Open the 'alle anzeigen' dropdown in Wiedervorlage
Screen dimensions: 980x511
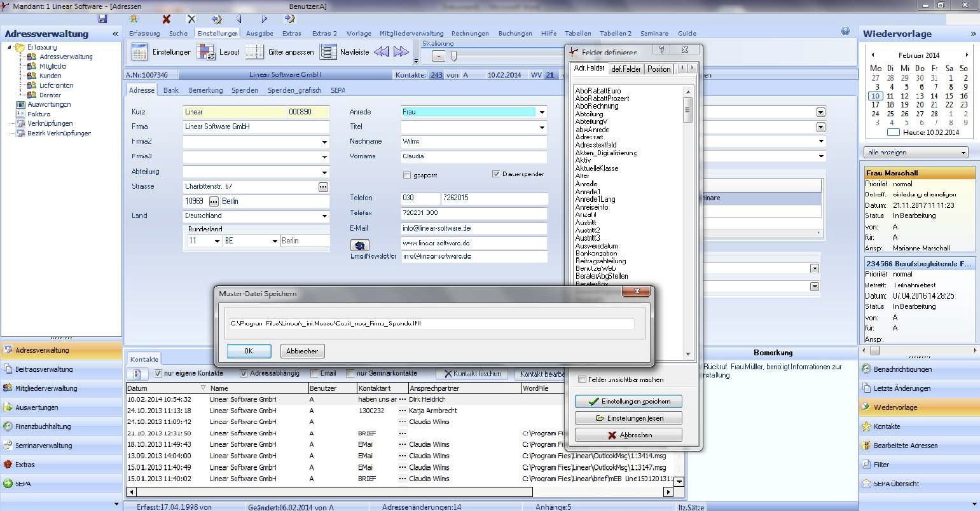click(963, 153)
